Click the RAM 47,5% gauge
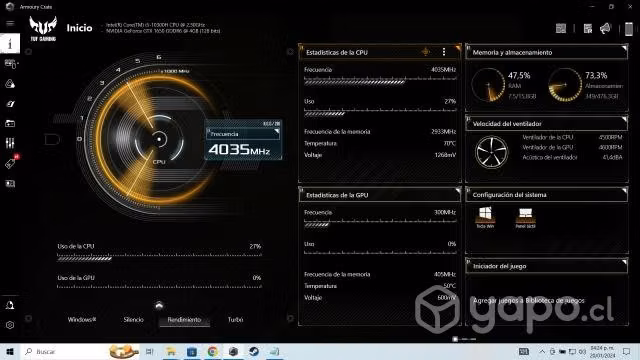Screen dimensions: 640x360 coord(488,84)
